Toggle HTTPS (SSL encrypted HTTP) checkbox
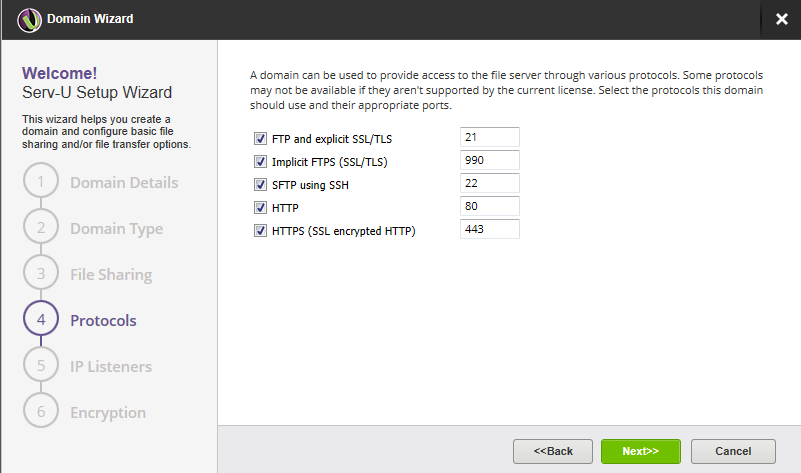This screenshot has height=473, width=801. (x=261, y=231)
